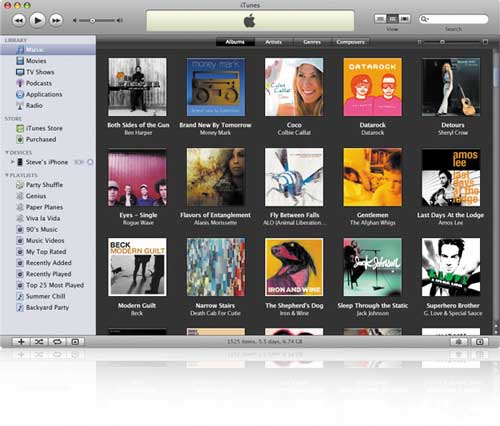Eject Steve's iPhone icon
This screenshot has height=426, width=500.
coord(90,162)
